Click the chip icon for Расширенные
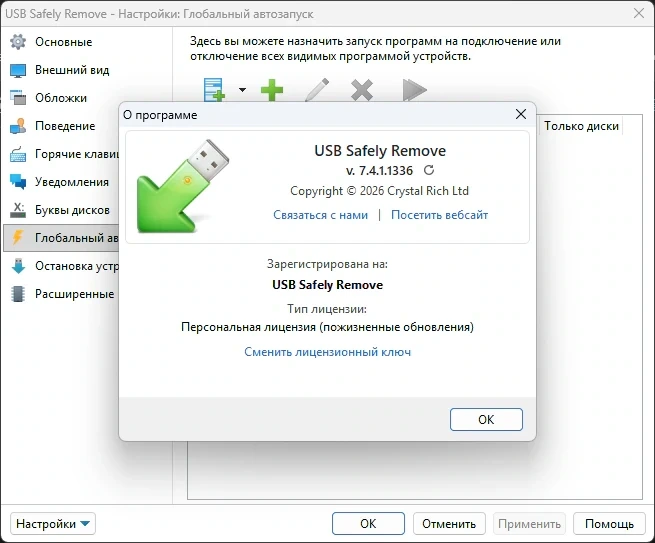Viewport: 655px width, 543px height. (x=18, y=294)
